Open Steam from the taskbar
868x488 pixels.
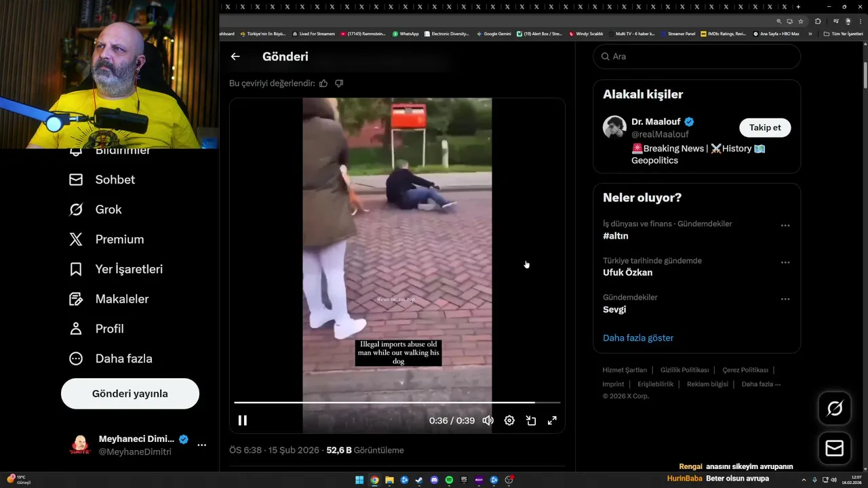point(419,480)
